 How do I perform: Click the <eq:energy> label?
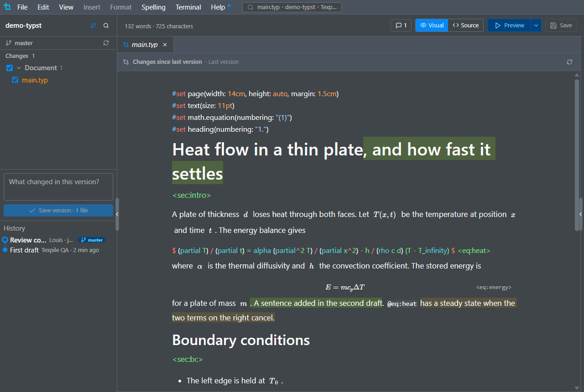point(494,287)
